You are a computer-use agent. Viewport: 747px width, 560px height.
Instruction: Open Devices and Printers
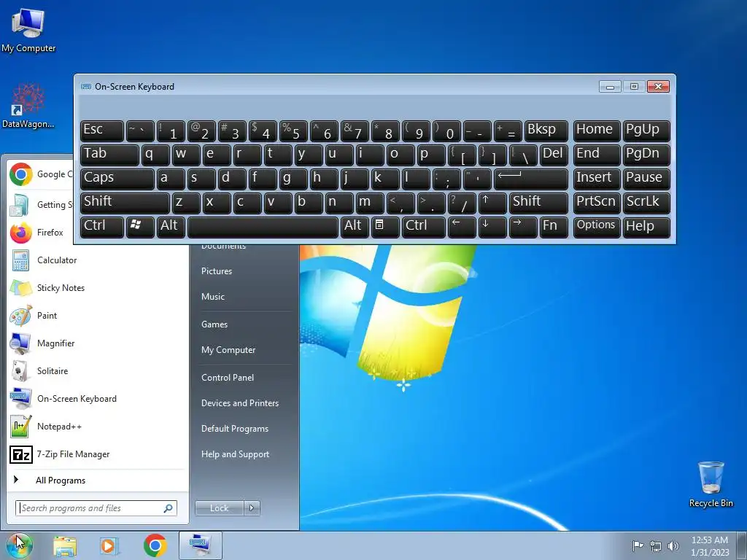point(240,403)
